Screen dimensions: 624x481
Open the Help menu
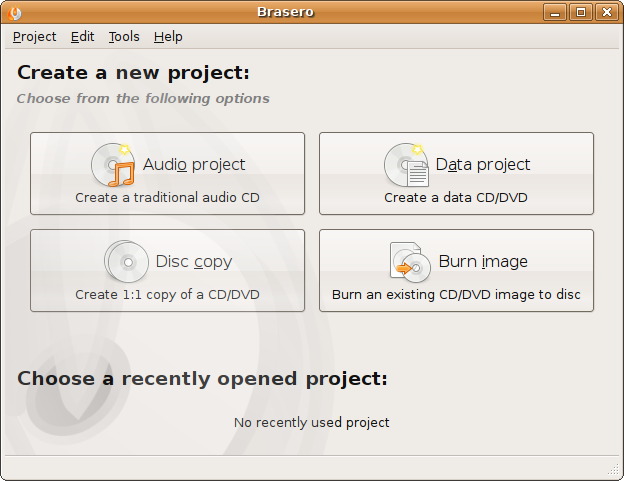[x=168, y=36]
